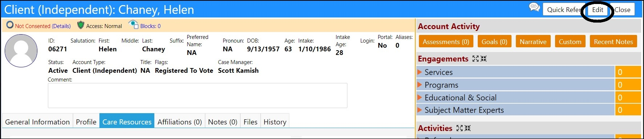Image resolution: width=644 pixels, height=139 pixels.
Task: Click the Access: Normal label
Action: click(104, 26)
